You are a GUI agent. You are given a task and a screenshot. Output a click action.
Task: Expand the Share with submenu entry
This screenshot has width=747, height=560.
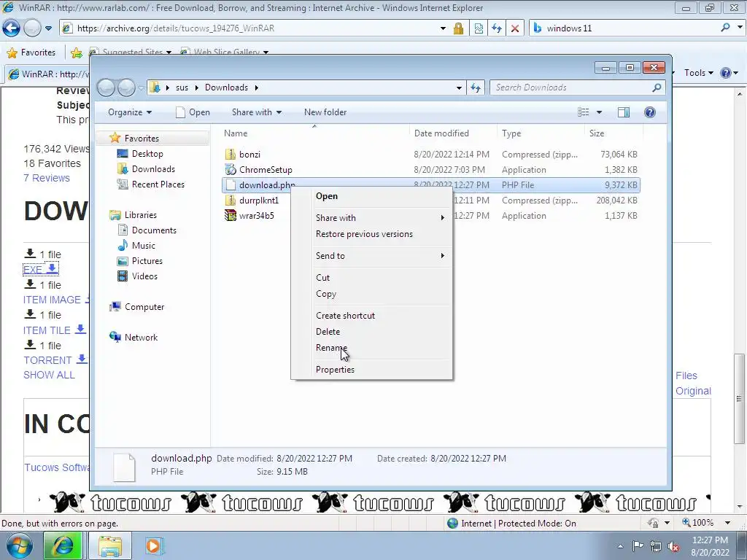[x=371, y=217]
